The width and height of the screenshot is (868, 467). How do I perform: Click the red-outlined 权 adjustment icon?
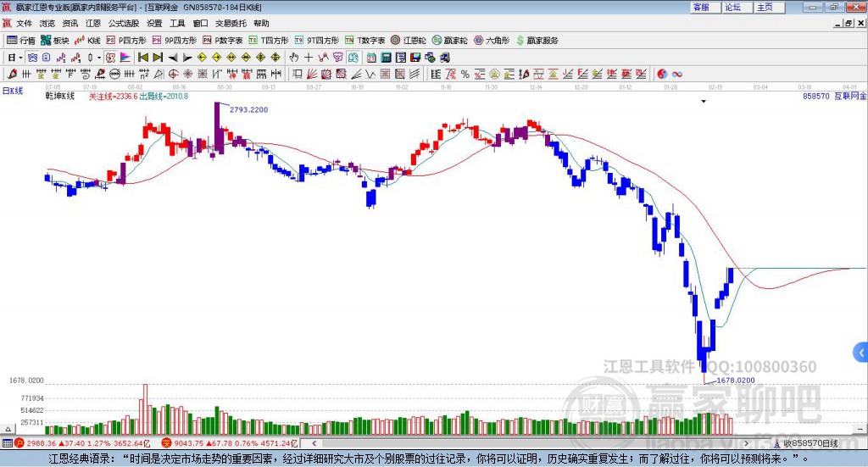[111, 58]
